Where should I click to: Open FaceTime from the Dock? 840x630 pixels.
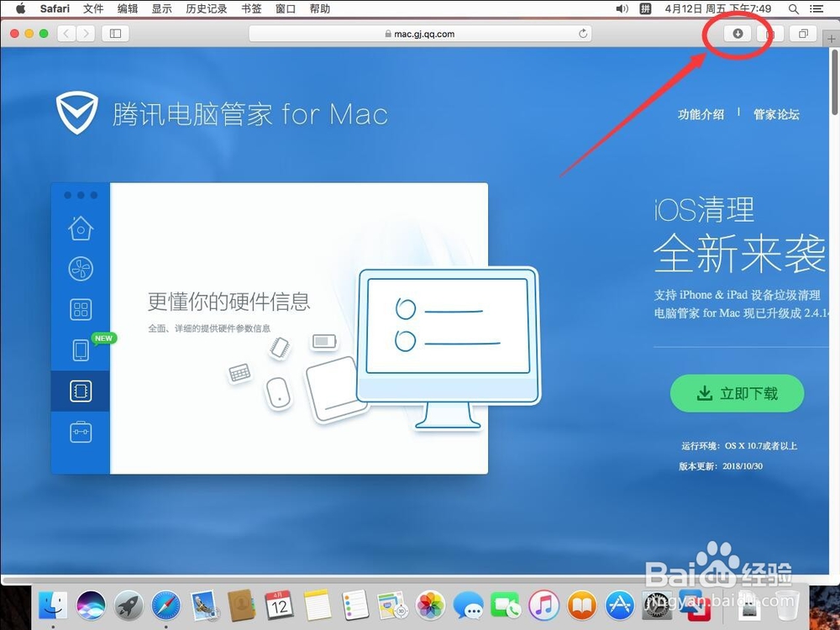pos(506,606)
